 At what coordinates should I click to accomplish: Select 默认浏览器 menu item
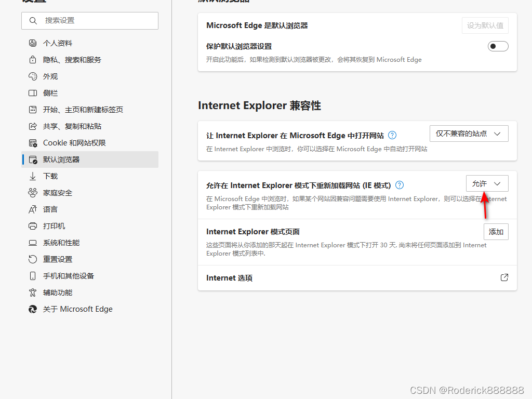pyautogui.click(x=90, y=159)
